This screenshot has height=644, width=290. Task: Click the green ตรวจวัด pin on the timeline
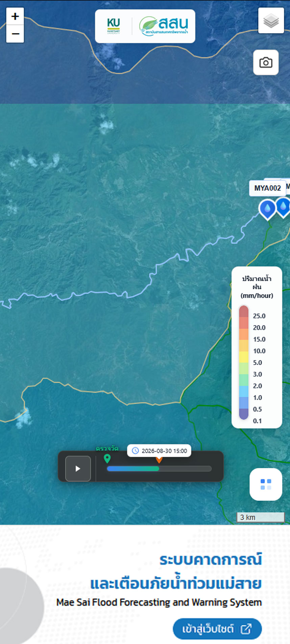[107, 459]
